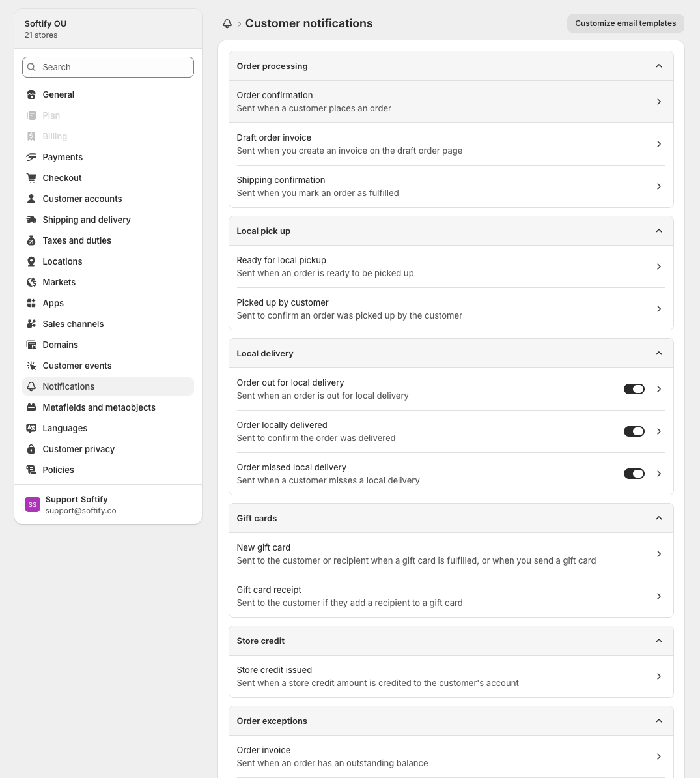This screenshot has height=778, width=700.
Task: Click the settings Search field
Action: [x=107, y=67]
